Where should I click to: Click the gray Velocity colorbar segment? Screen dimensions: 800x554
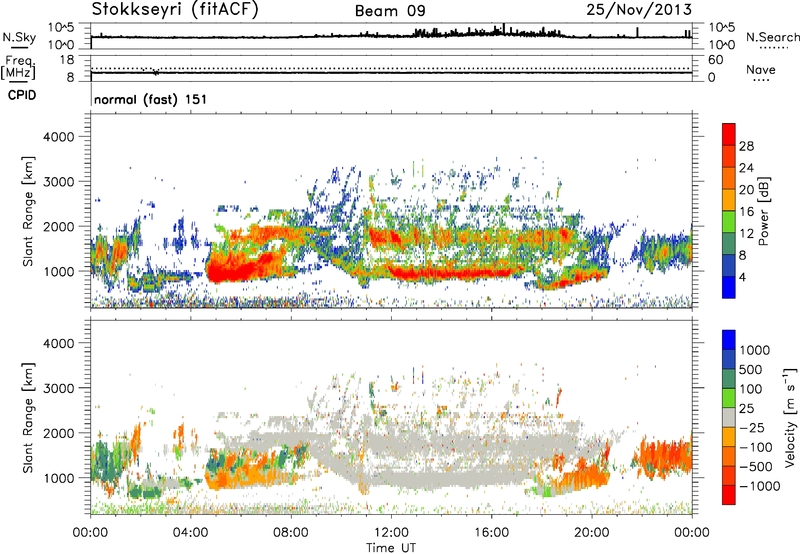pos(729,417)
